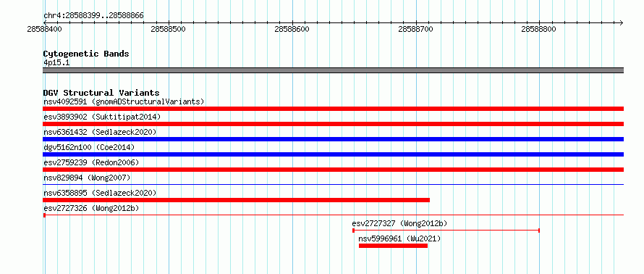Click the left arrowhead of the coordinate ruler

click(x=45, y=22)
